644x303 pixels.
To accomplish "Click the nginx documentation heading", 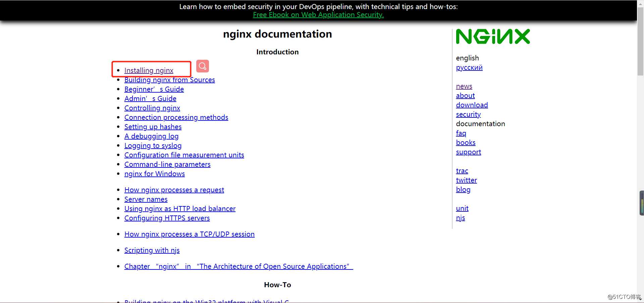I will tap(277, 34).
